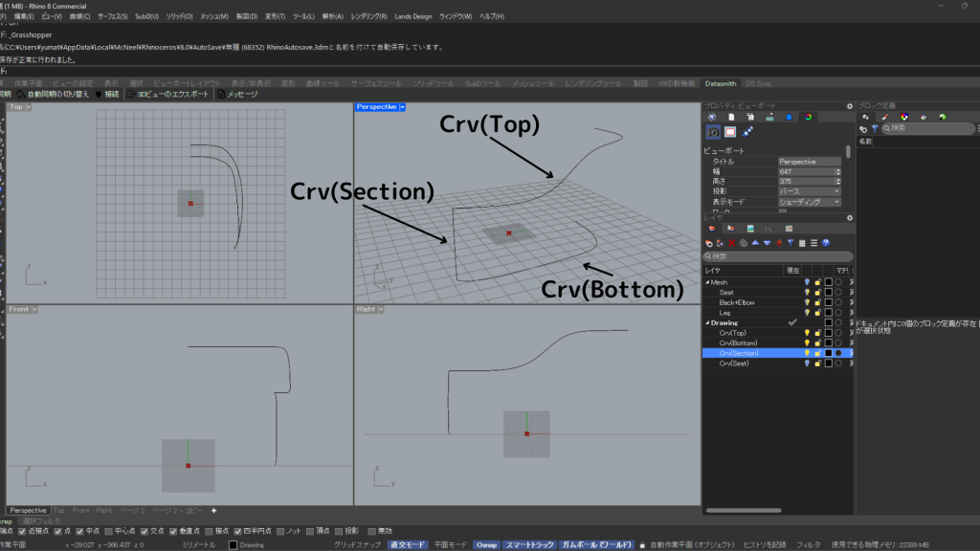Click the move layer up arrow icon
The width and height of the screenshot is (980, 551).
pyautogui.click(x=755, y=243)
